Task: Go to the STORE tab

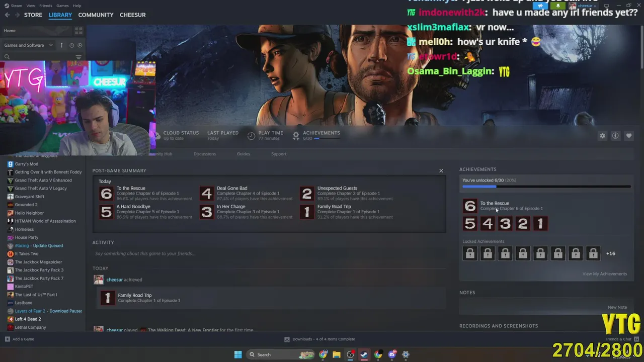Action: click(x=33, y=15)
